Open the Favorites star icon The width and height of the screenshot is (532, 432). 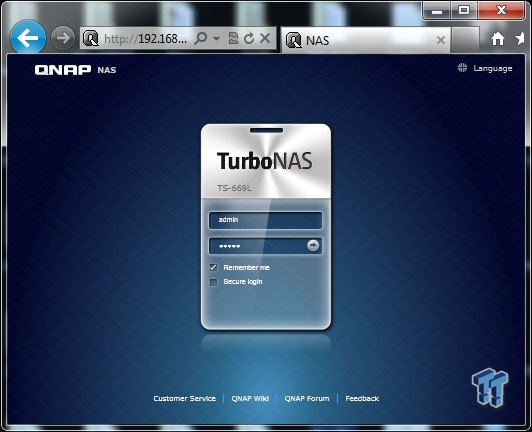point(520,38)
